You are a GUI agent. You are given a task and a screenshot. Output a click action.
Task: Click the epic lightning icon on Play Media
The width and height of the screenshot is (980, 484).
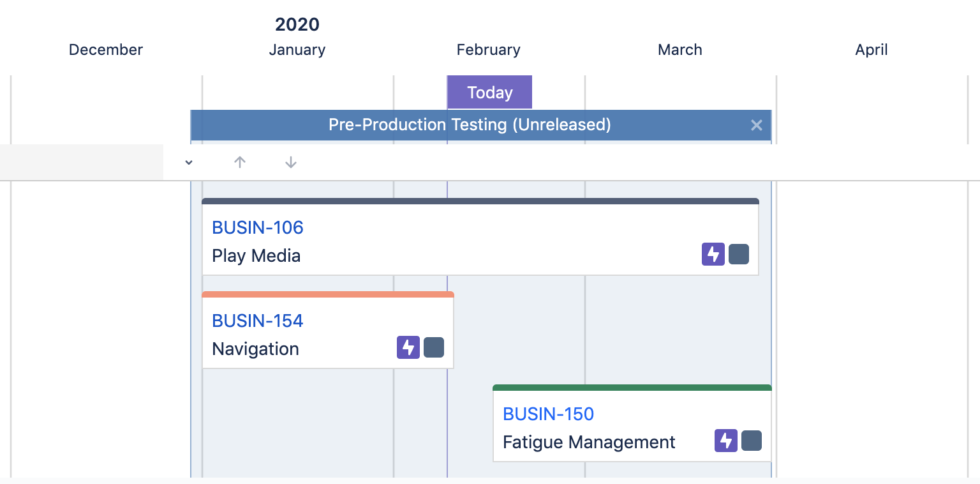click(x=713, y=254)
